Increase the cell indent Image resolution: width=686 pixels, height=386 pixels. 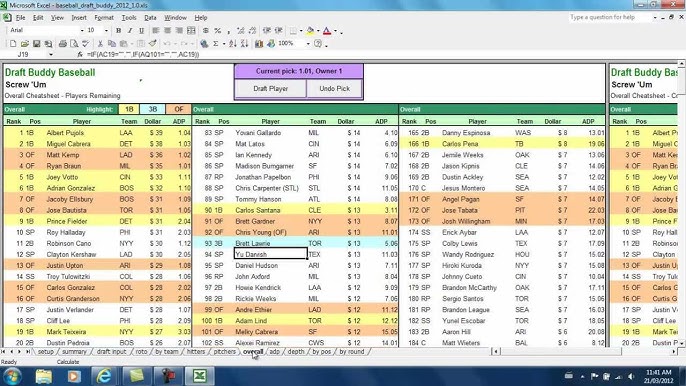tap(279, 30)
